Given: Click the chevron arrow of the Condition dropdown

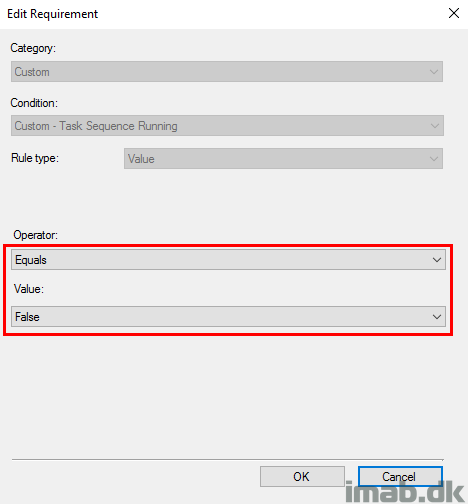Looking at the screenshot, I should point(434,126).
